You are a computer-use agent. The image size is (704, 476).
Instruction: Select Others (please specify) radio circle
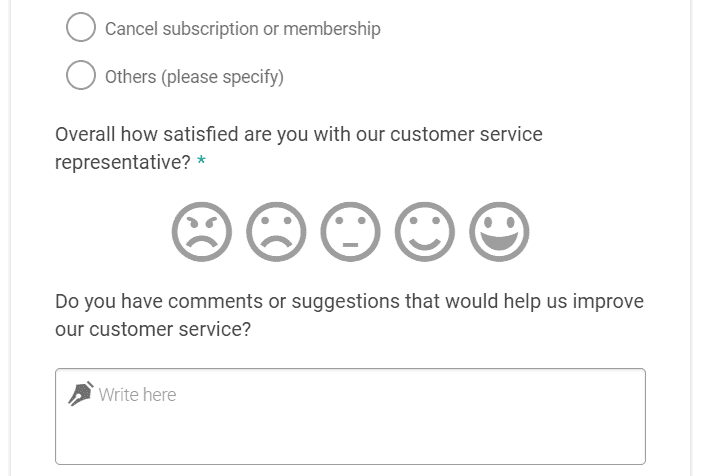tap(81, 75)
